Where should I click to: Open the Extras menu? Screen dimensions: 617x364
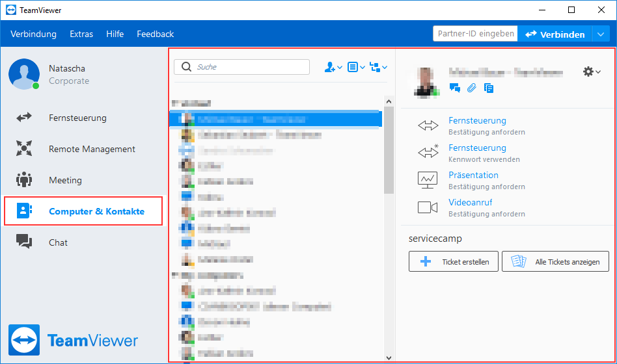[x=81, y=34]
